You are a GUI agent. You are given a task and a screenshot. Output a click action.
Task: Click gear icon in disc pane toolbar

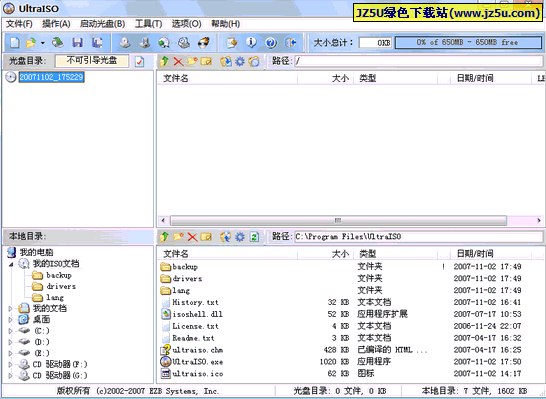click(240, 62)
